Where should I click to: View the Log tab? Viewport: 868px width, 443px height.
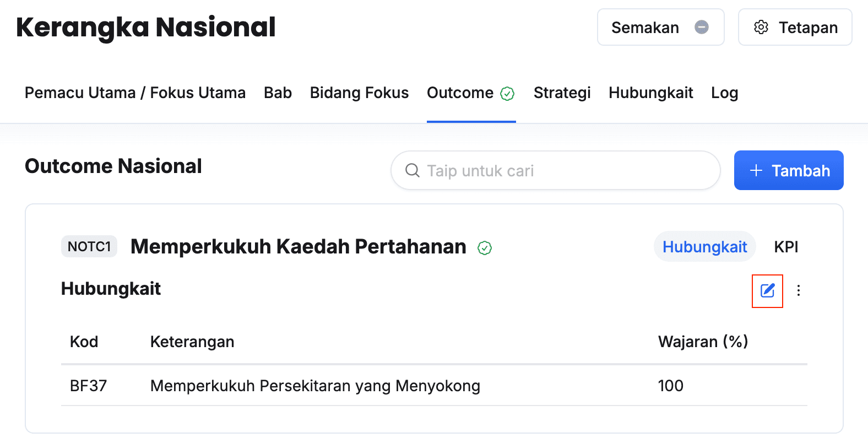(724, 93)
